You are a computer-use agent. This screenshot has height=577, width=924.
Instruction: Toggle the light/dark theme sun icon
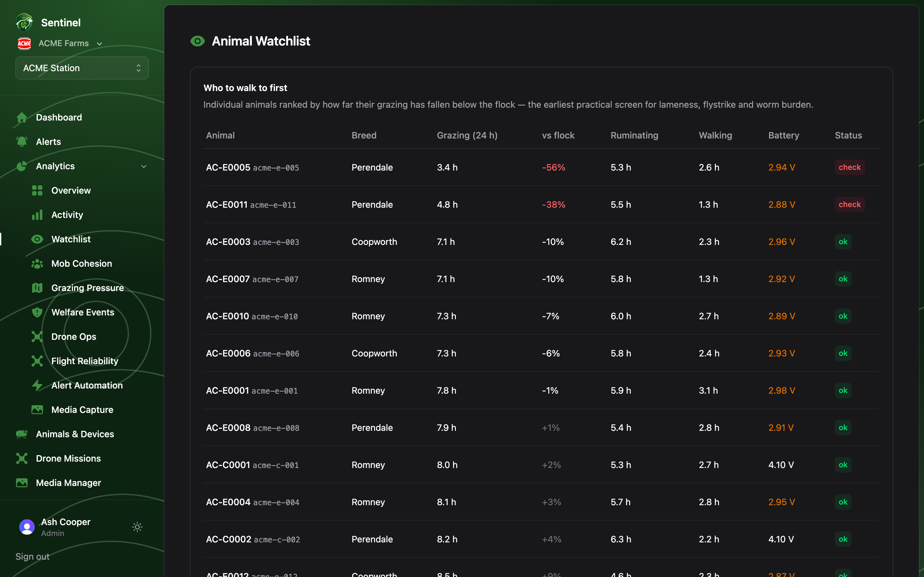(x=137, y=527)
